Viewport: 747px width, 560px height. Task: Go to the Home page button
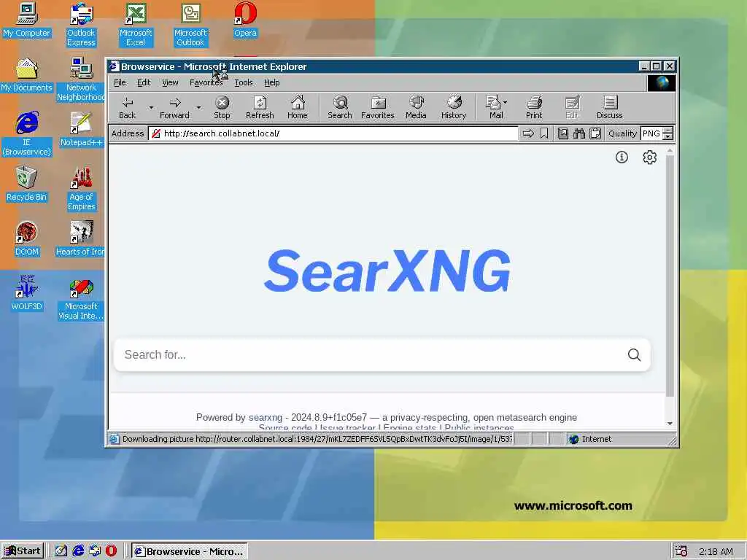[298, 108]
